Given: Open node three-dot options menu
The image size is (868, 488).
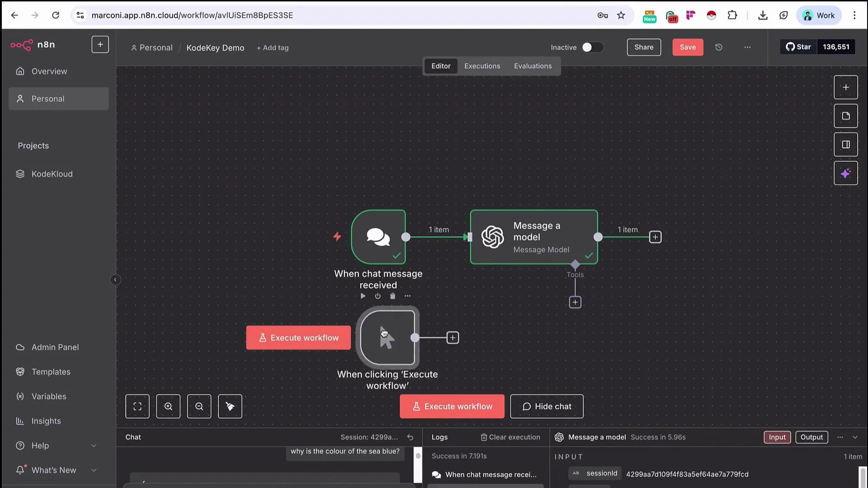Looking at the screenshot, I should tap(408, 296).
